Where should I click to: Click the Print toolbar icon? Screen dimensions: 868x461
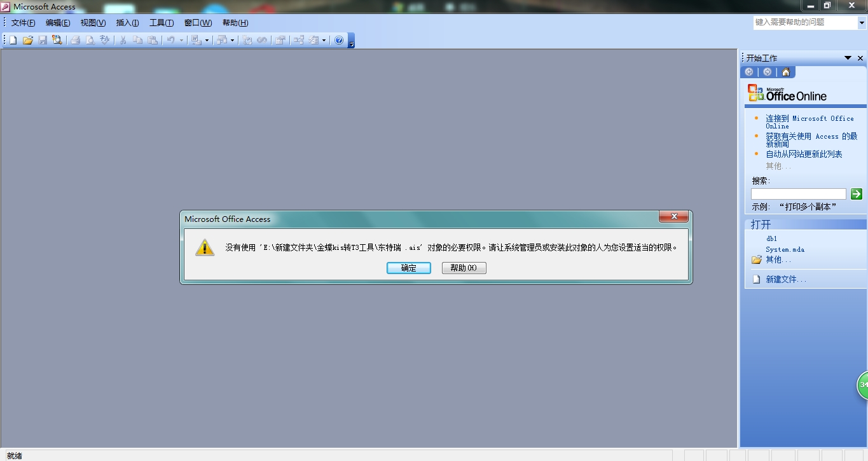pos(75,40)
